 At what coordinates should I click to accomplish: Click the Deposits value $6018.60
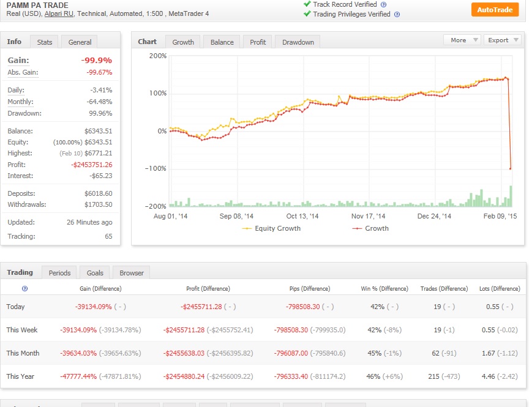point(99,193)
